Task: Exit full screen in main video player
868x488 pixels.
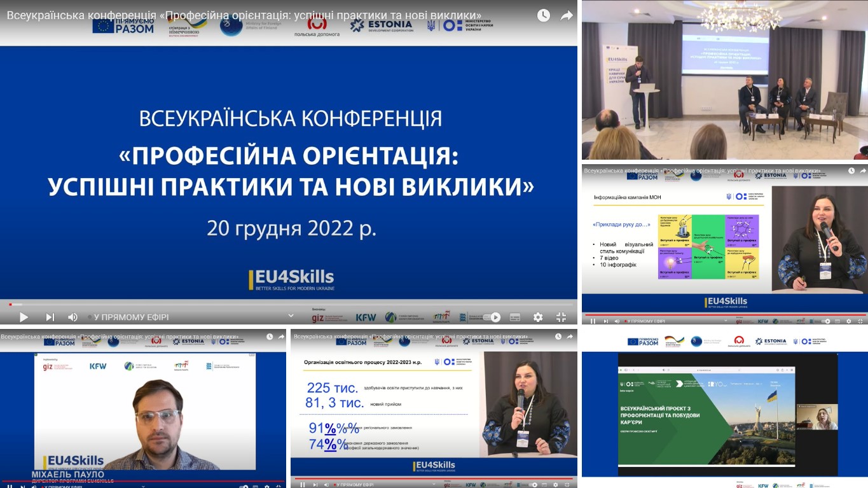Action: coord(561,317)
